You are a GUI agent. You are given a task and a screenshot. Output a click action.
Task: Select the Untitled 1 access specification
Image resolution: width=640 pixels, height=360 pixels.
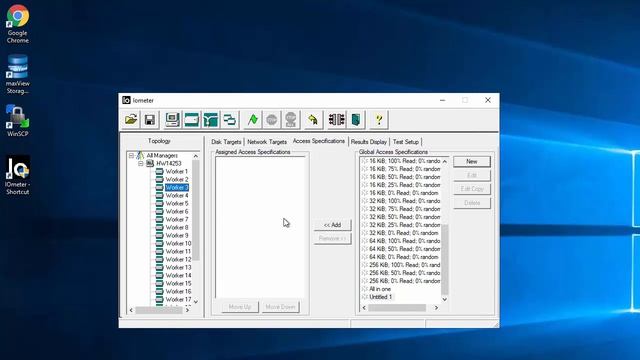click(x=380, y=297)
